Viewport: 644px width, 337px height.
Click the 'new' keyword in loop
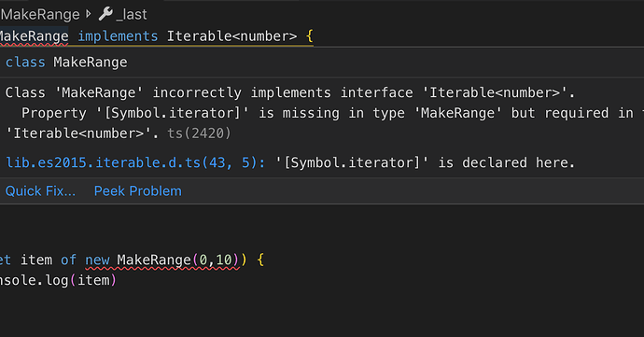[97, 260]
